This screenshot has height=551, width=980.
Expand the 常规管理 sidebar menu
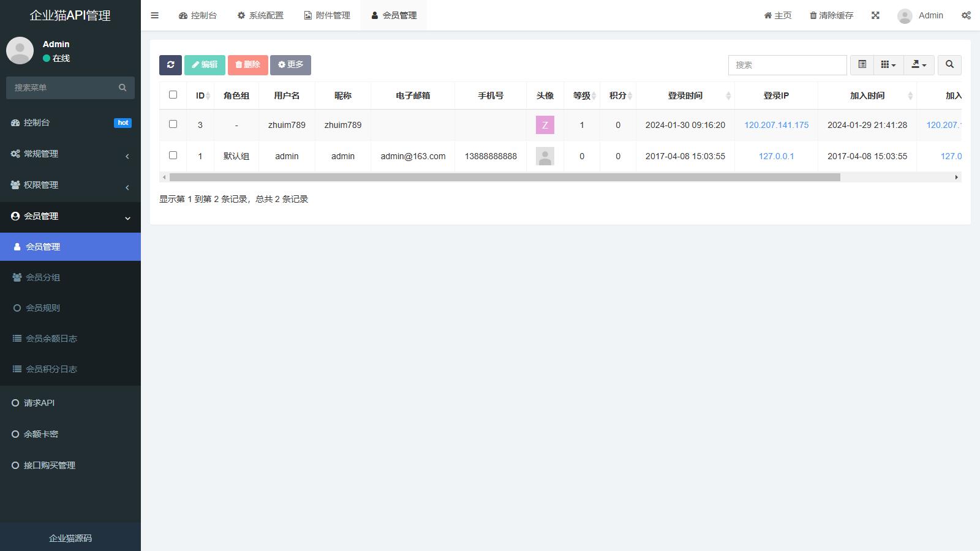(70, 154)
